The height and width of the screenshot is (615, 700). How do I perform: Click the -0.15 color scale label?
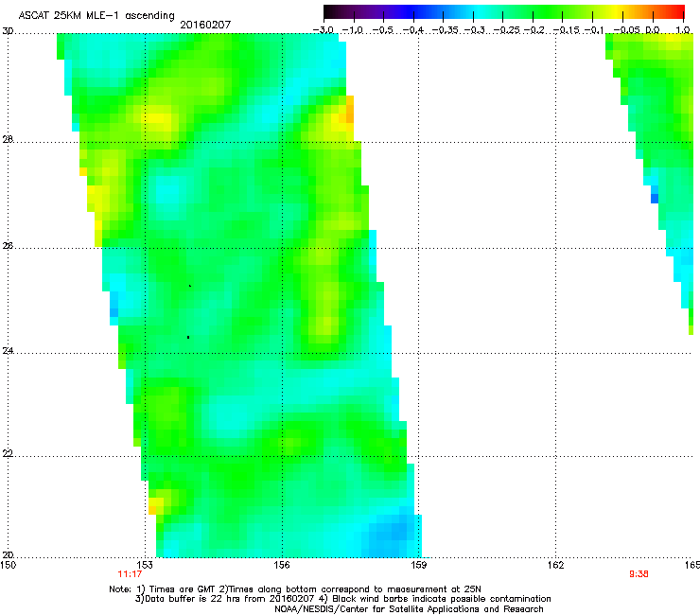[x=566, y=30]
